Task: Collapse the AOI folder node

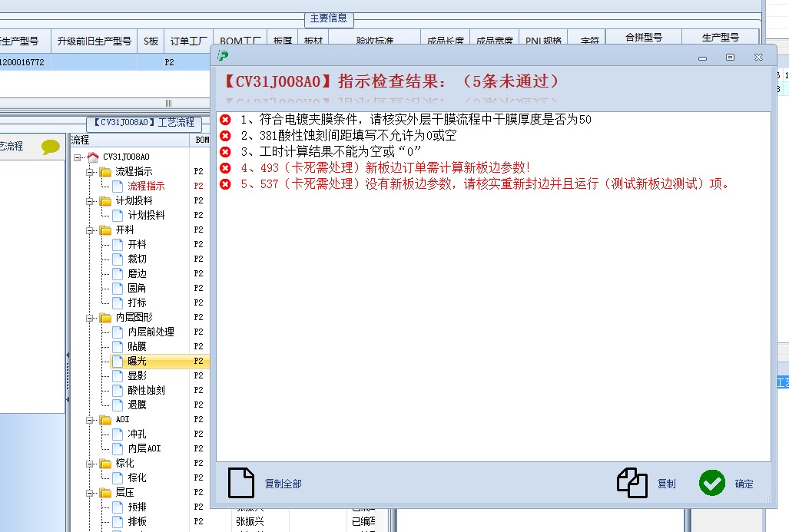Action: click(90, 420)
